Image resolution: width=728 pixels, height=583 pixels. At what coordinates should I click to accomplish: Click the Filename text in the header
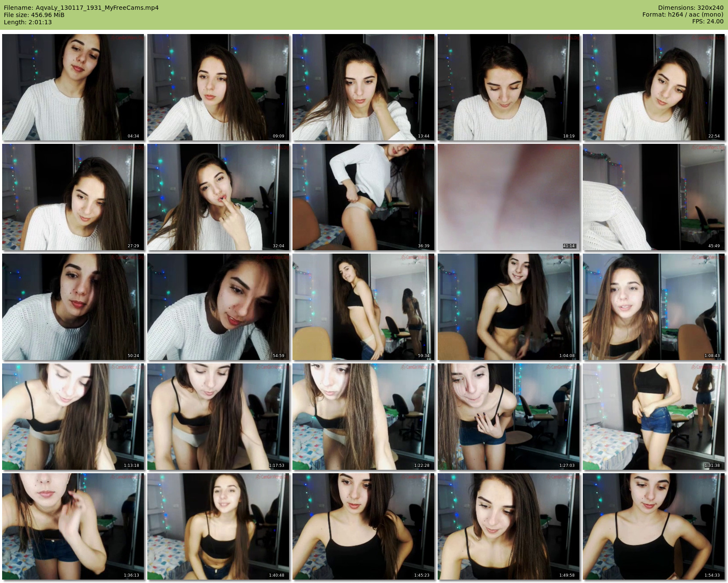pyautogui.click(x=81, y=8)
